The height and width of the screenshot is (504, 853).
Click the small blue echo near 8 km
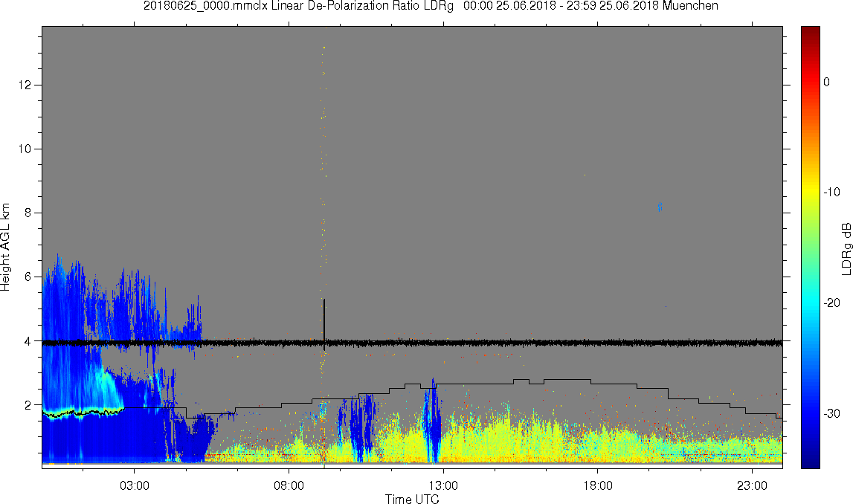660,207
